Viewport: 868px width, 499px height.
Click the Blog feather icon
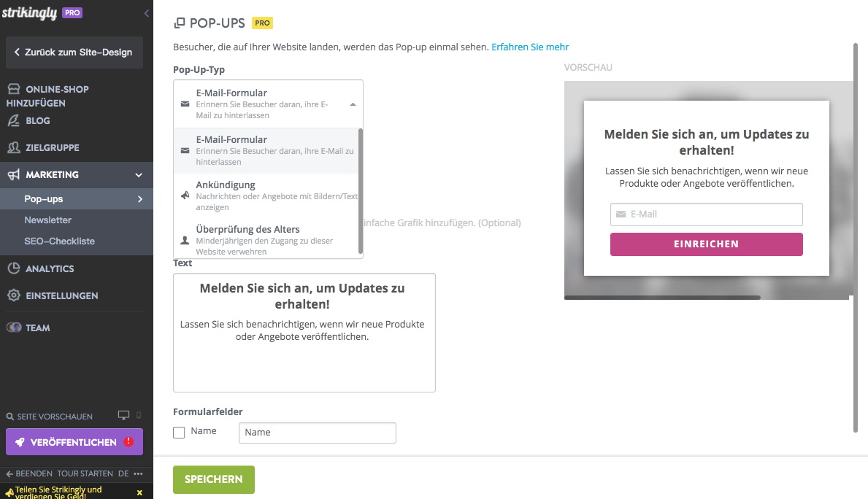point(13,120)
